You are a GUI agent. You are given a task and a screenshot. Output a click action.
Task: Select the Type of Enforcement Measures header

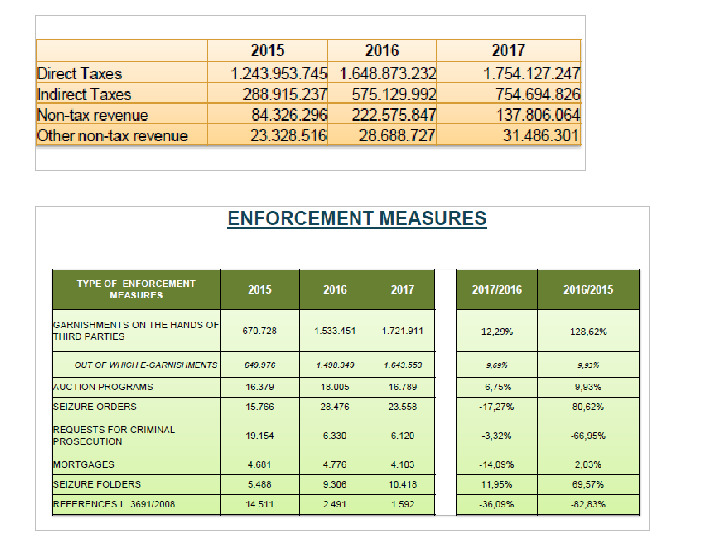point(136,289)
